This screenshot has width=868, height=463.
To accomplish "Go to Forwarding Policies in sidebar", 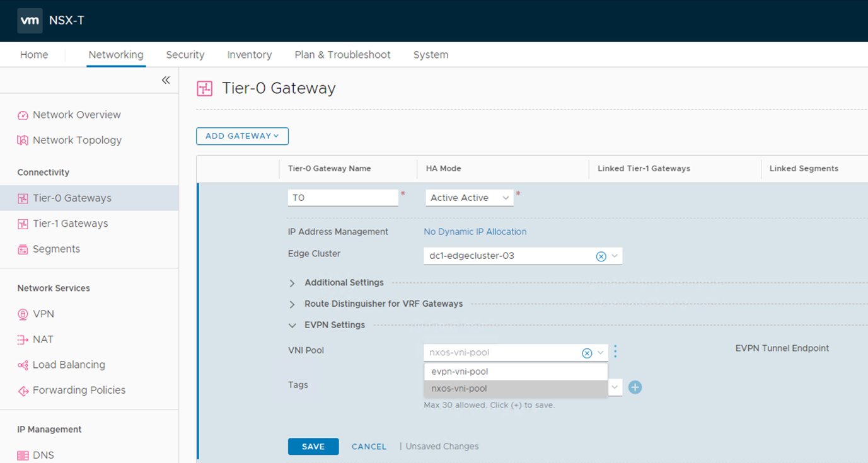I will tap(79, 390).
